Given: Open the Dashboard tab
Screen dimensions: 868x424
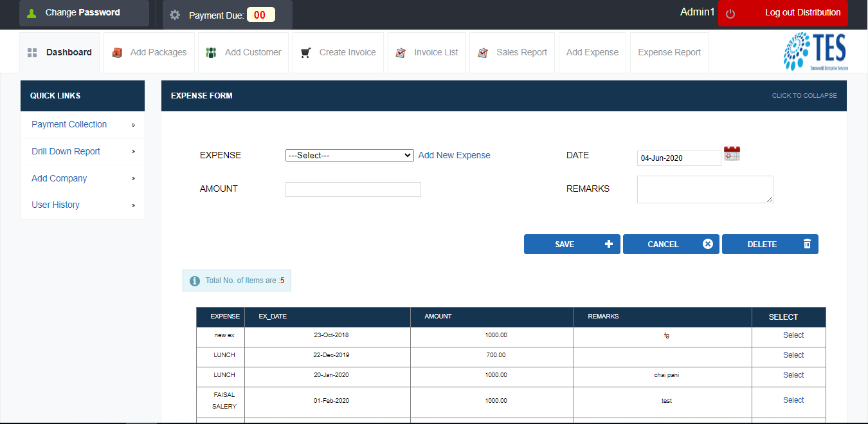Looking at the screenshot, I should point(60,53).
